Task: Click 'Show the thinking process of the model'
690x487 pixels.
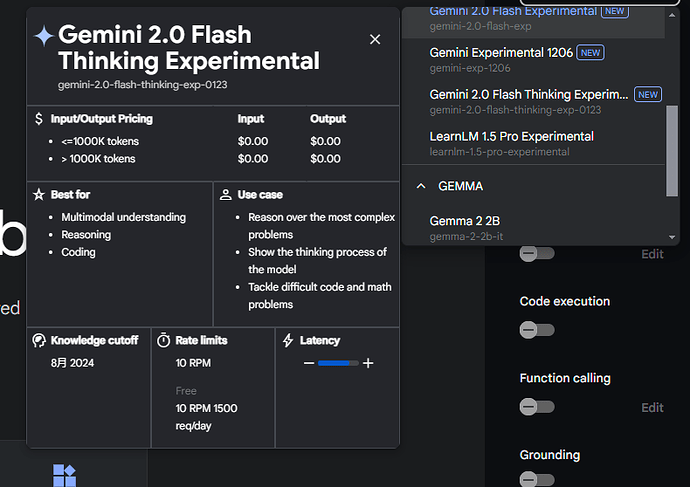Action: click(x=317, y=260)
